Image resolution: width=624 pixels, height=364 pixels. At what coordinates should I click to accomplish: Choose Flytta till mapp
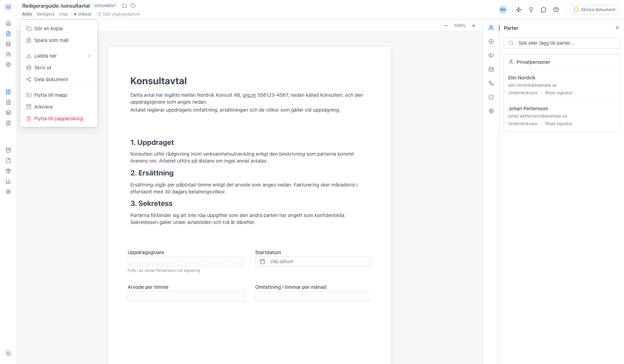(x=59, y=95)
